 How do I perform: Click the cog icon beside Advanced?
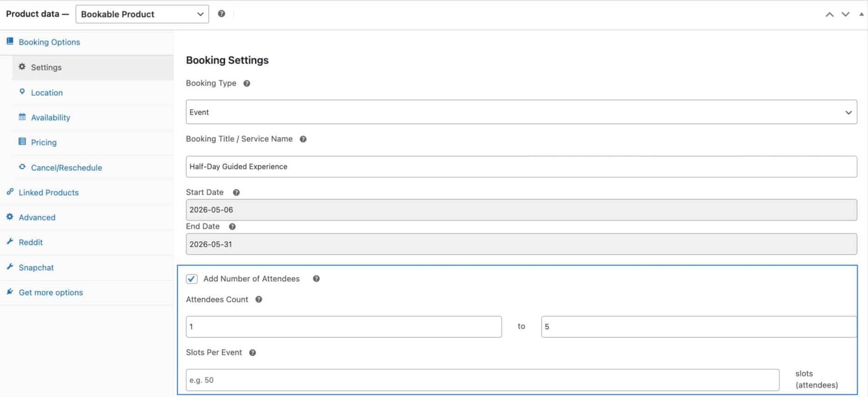[x=10, y=217]
